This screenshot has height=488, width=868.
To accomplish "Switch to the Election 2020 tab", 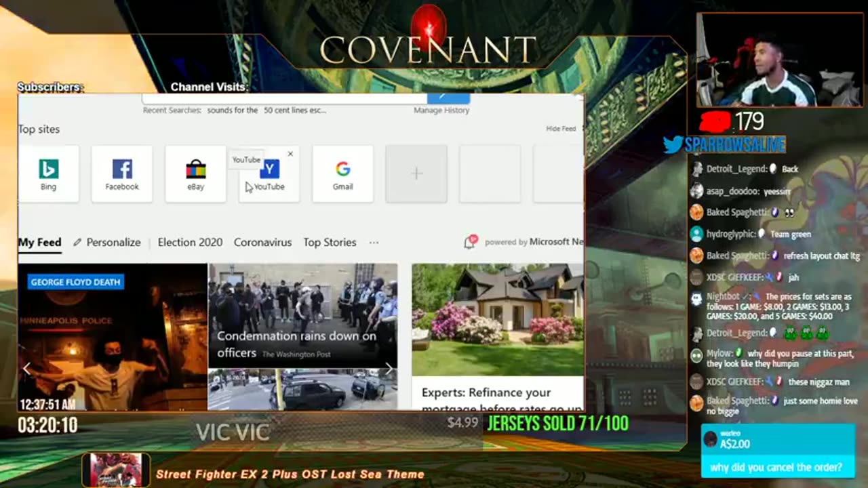I will [x=190, y=242].
